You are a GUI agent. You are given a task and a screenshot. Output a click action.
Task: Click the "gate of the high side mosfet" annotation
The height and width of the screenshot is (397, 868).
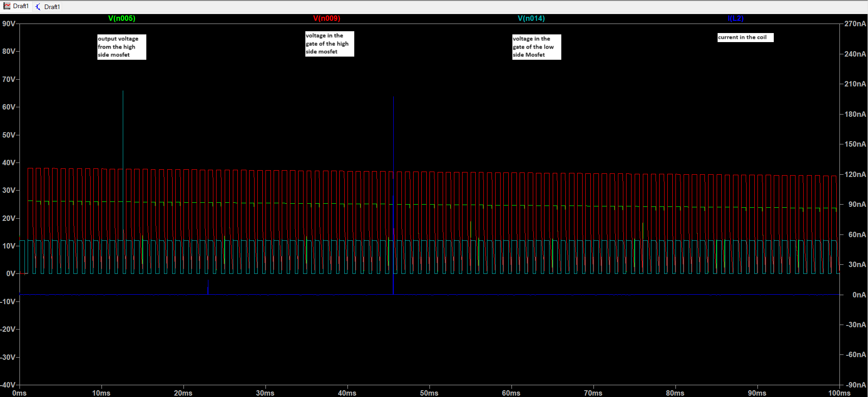point(329,43)
